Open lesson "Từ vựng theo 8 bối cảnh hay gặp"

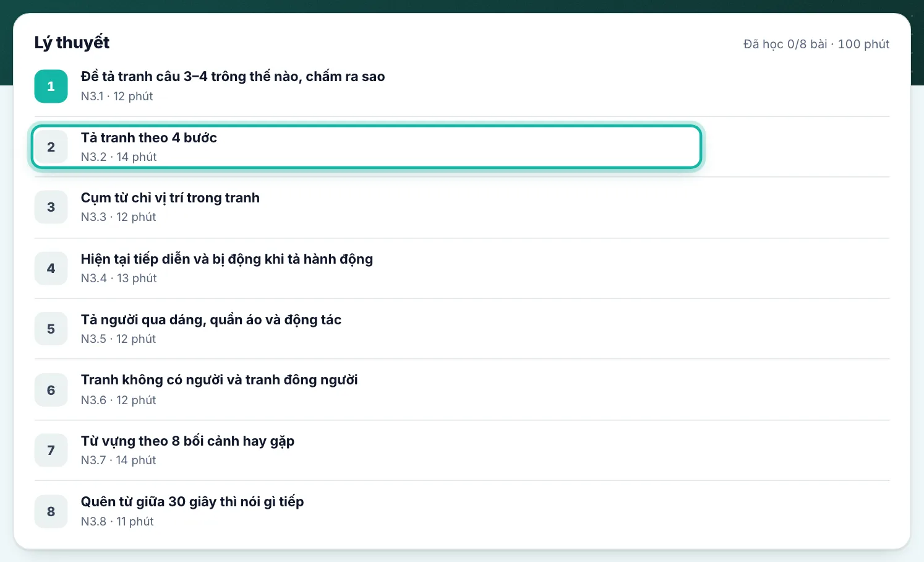pyautogui.click(x=462, y=450)
